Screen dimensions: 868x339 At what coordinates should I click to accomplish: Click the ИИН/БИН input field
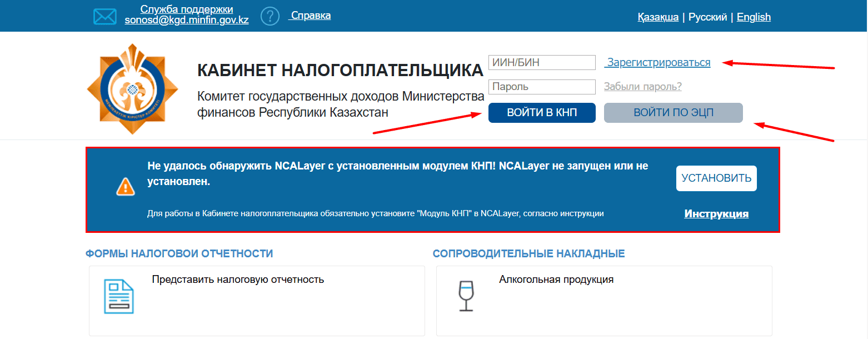[542, 62]
